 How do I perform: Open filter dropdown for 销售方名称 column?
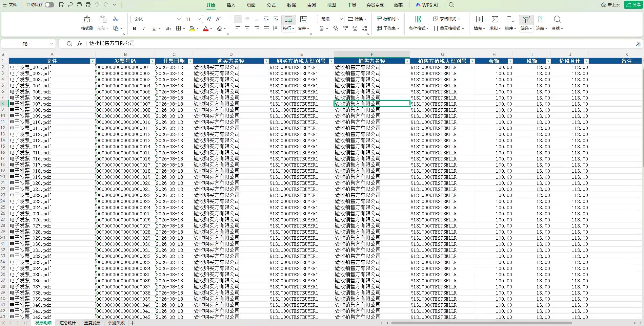click(x=407, y=61)
